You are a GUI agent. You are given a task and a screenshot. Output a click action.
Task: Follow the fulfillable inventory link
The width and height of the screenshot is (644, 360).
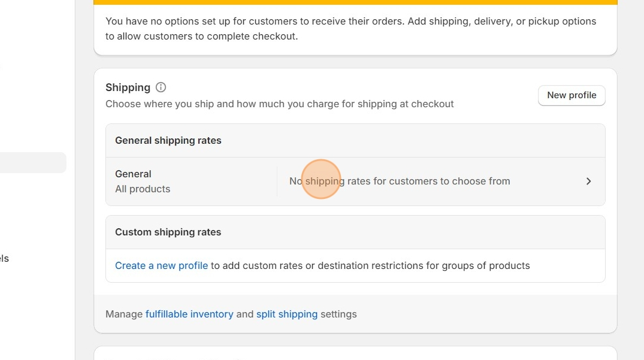point(189,314)
